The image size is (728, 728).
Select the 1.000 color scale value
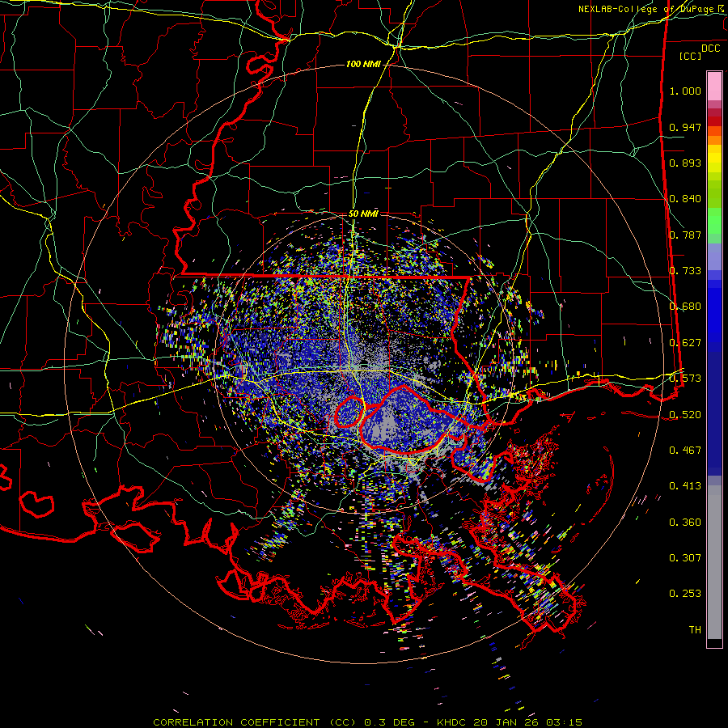tap(685, 91)
